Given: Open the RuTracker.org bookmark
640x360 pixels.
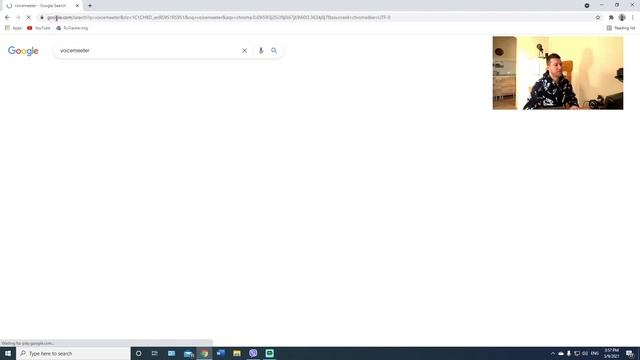Looking at the screenshot, I should tap(72, 28).
